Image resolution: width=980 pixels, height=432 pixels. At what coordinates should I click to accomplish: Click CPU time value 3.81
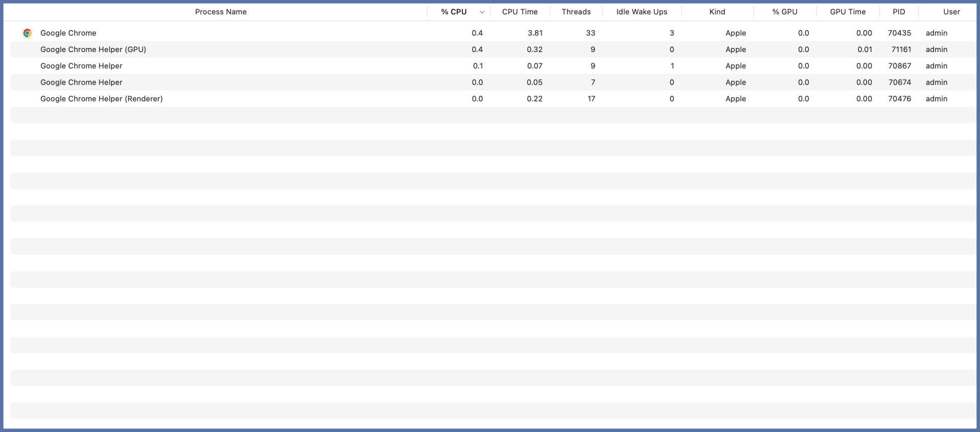[x=534, y=33]
